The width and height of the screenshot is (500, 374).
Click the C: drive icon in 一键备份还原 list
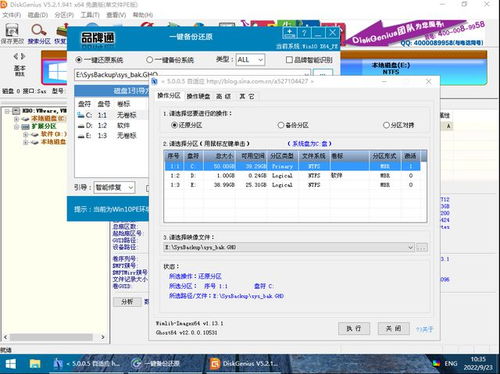[x=81, y=115]
